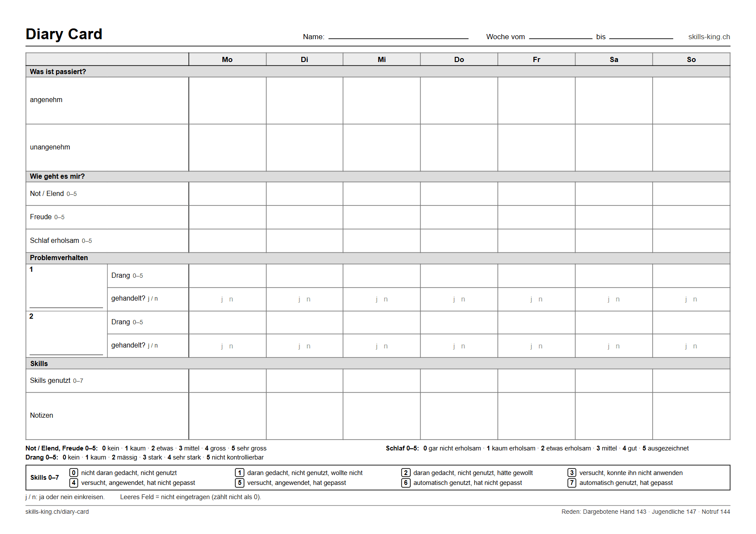The height and width of the screenshot is (534, 756).
Task: Select the boxed 1 skills legend marker
Action: point(240,473)
